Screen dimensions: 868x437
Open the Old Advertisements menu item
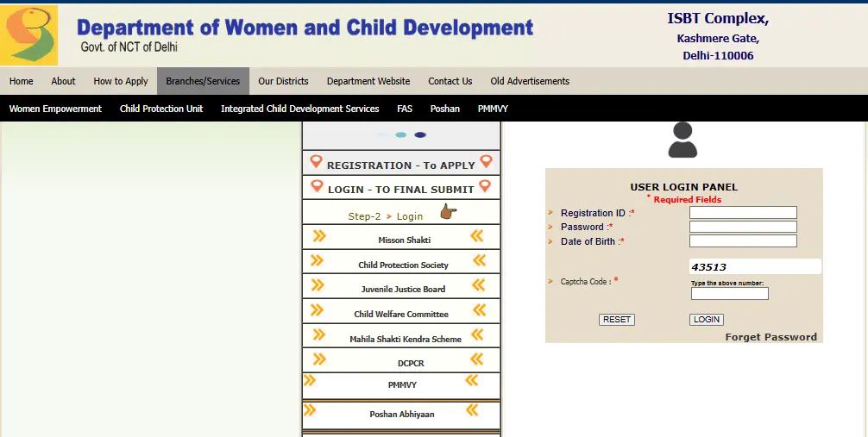click(530, 81)
